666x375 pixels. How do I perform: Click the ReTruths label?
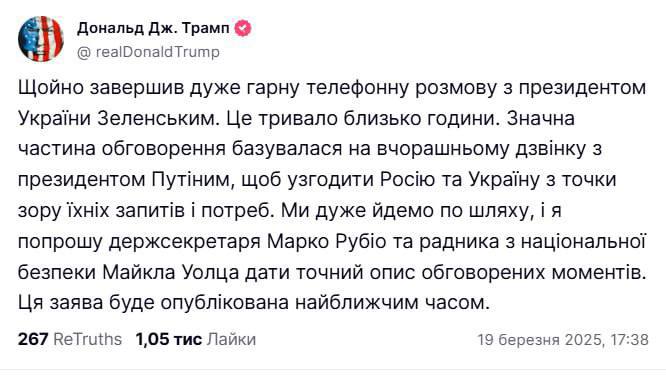(87, 339)
